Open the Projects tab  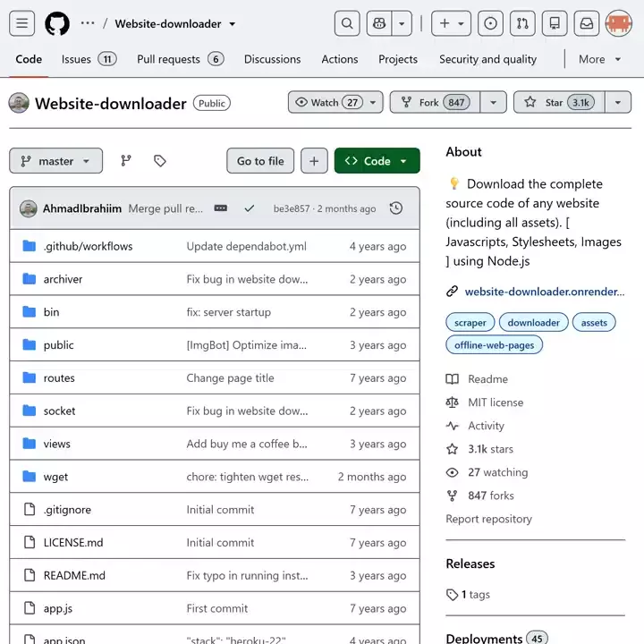coord(398,59)
